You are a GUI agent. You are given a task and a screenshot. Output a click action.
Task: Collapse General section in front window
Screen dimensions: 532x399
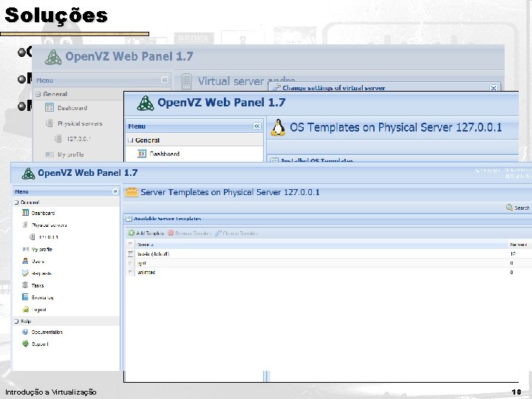click(16, 202)
